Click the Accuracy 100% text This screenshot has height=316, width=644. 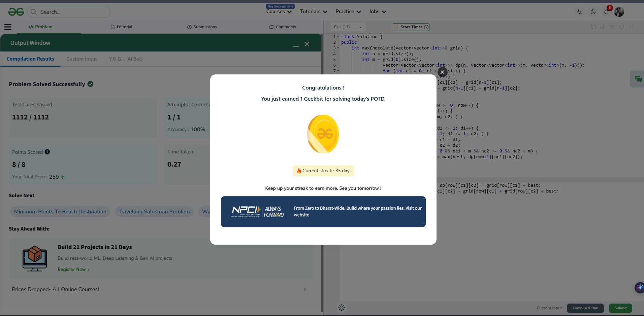coord(186,129)
